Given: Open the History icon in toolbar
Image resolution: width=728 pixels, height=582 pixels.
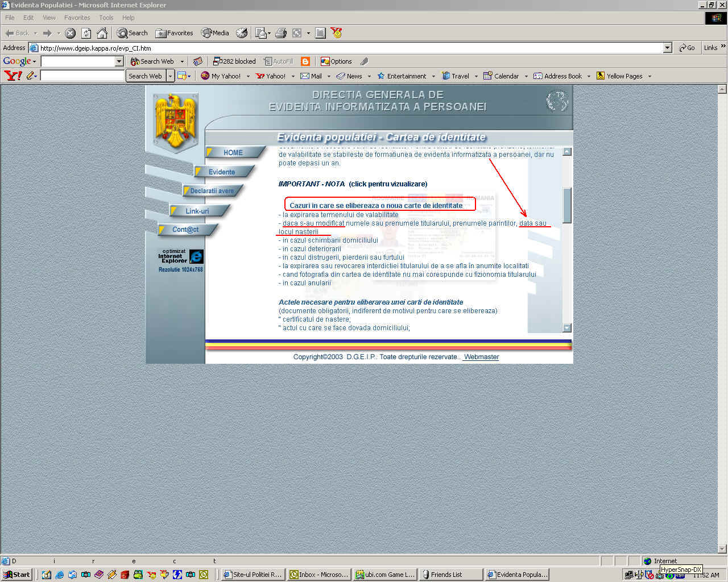Looking at the screenshot, I should (x=242, y=33).
